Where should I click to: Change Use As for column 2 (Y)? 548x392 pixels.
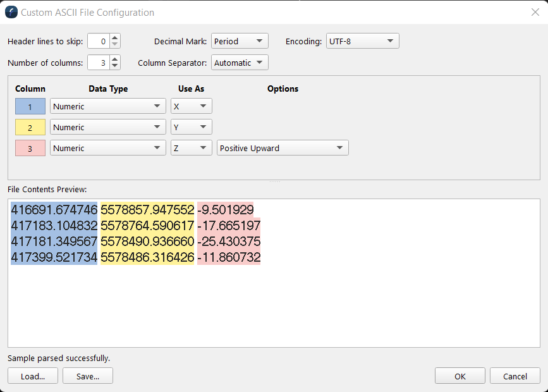coord(191,127)
